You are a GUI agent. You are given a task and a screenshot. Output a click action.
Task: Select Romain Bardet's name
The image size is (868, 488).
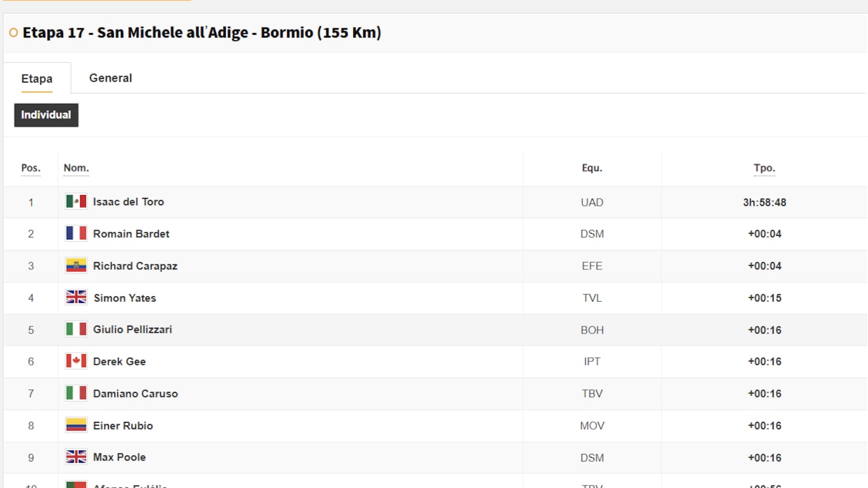131,234
